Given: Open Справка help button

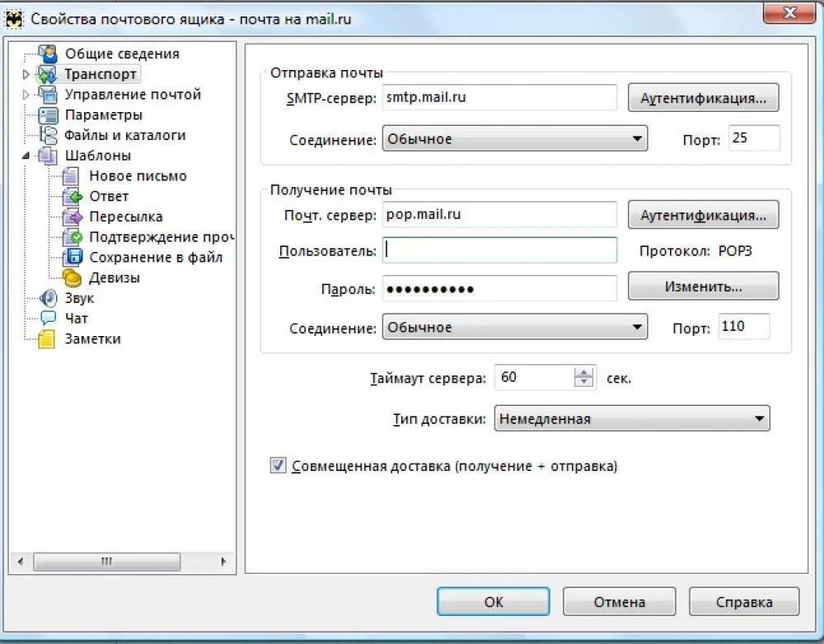Looking at the screenshot, I should pyautogui.click(x=744, y=601).
